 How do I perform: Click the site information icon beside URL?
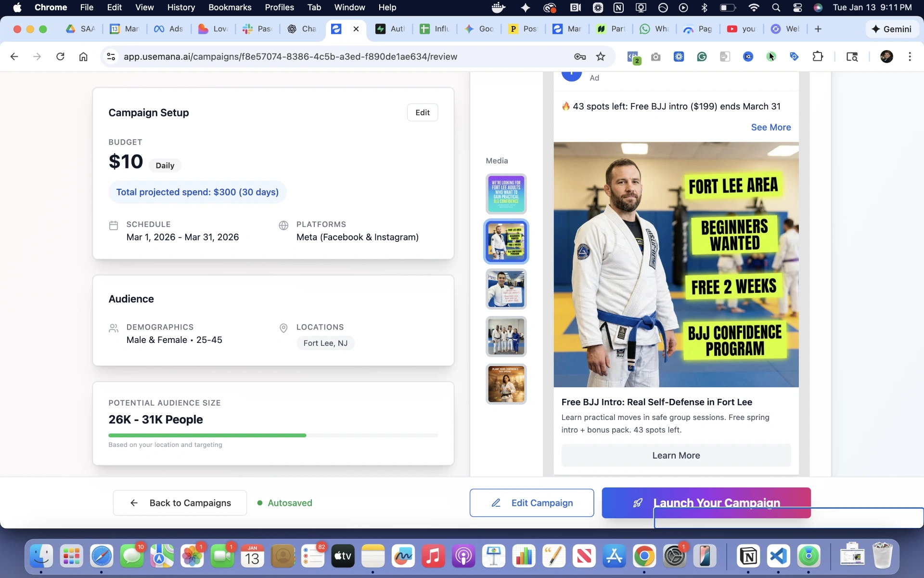[x=111, y=57]
